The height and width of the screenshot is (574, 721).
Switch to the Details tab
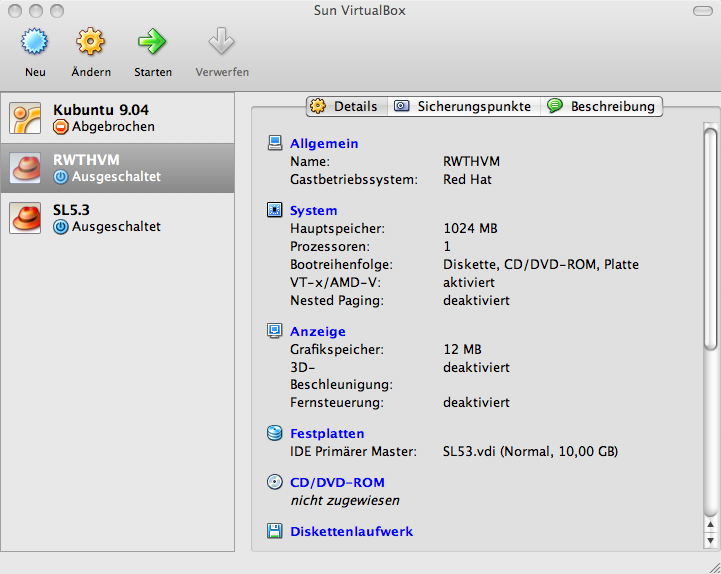(347, 106)
